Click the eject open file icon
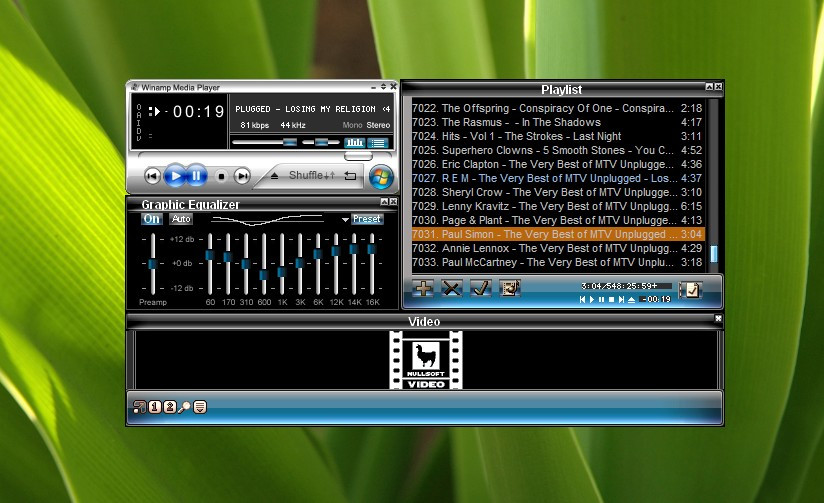The height and width of the screenshot is (503, 824). 274,176
